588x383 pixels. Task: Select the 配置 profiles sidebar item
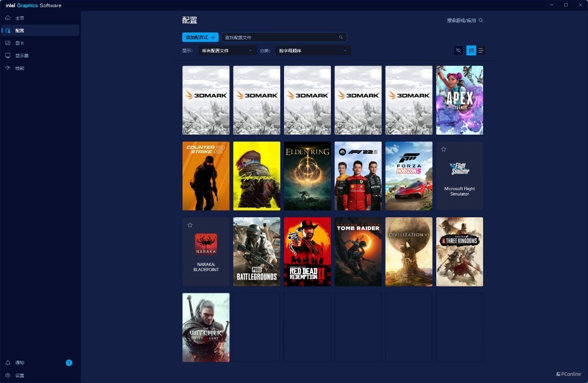point(40,30)
